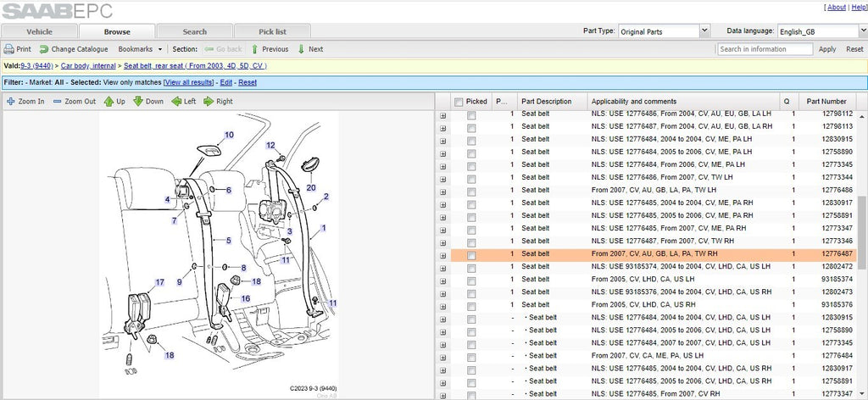
Task: Select callout number 17 buckle
Action: coord(160,282)
